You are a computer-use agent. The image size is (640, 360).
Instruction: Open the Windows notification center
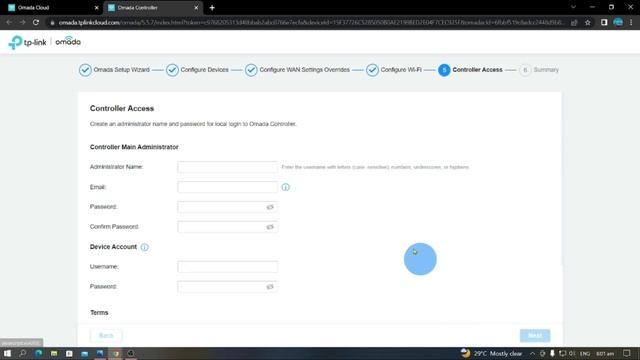[x=627, y=353]
